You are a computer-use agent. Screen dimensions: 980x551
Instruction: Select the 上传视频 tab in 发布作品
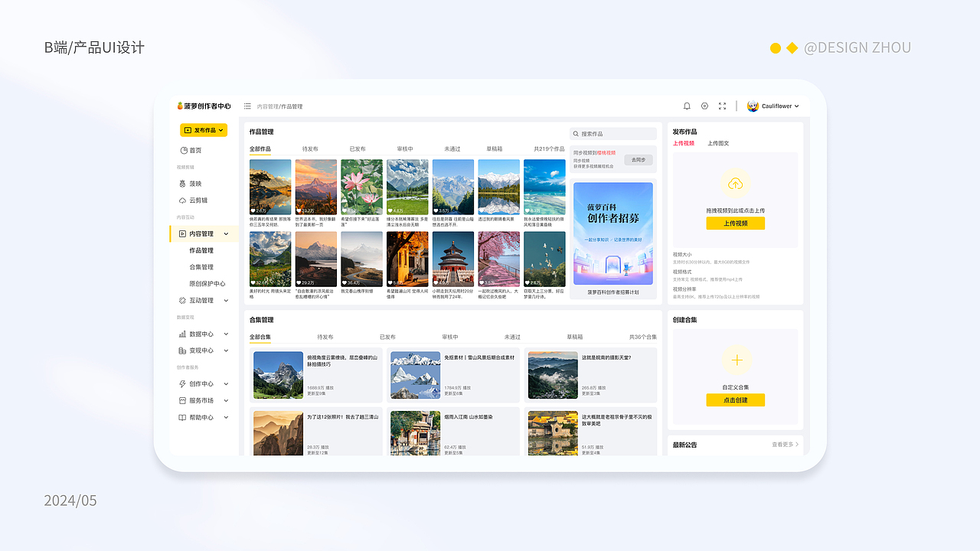point(684,144)
